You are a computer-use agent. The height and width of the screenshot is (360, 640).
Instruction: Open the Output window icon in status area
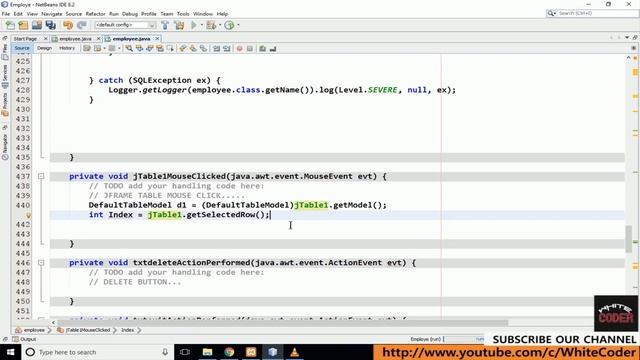(16, 339)
